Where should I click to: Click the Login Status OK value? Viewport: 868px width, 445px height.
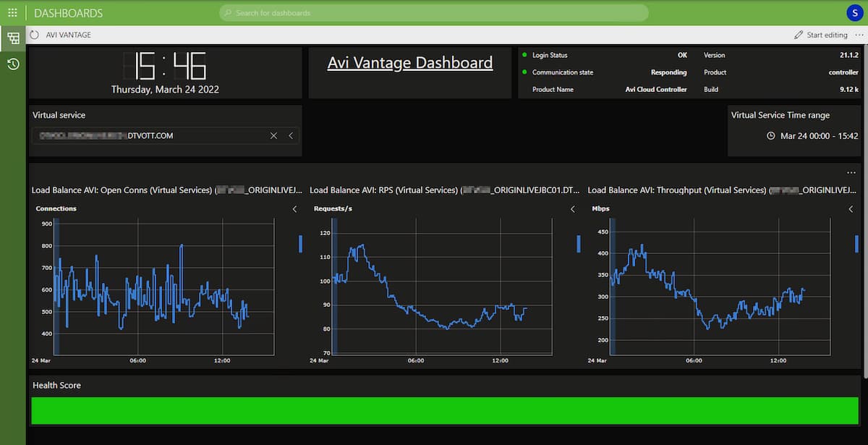[x=682, y=55]
